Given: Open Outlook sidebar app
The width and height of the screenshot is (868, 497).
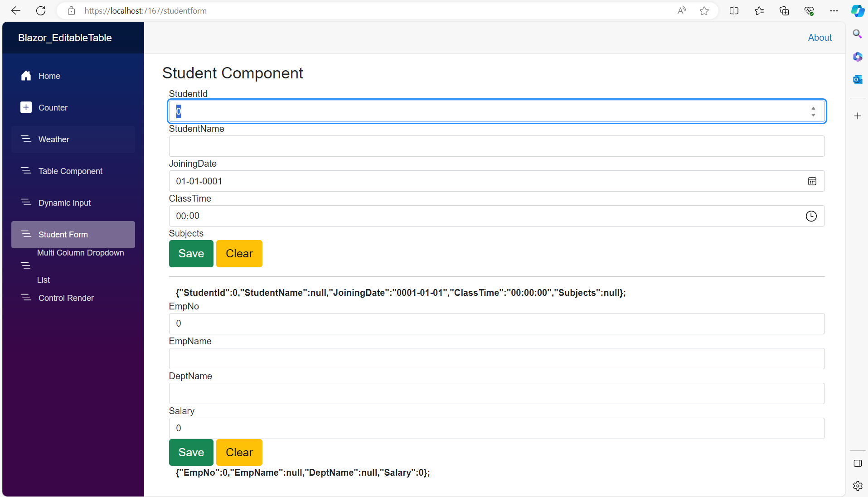Looking at the screenshot, I should point(857,79).
